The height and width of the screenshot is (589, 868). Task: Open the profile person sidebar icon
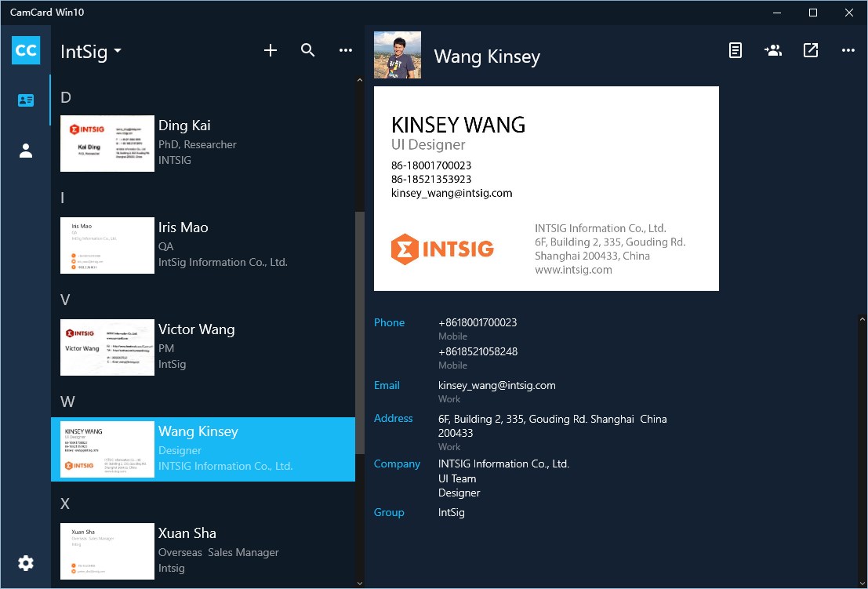[25, 151]
